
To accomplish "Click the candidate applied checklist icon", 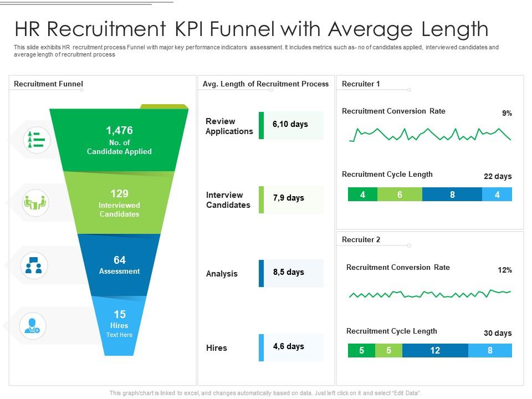I will 34,140.
